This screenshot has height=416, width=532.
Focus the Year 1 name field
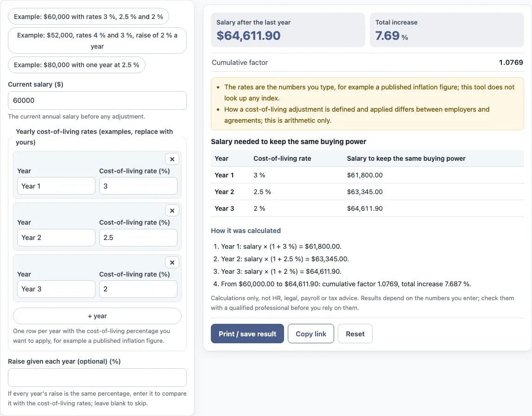tap(56, 186)
